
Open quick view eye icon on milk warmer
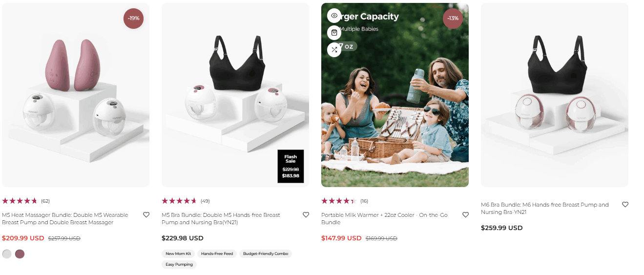point(334,16)
